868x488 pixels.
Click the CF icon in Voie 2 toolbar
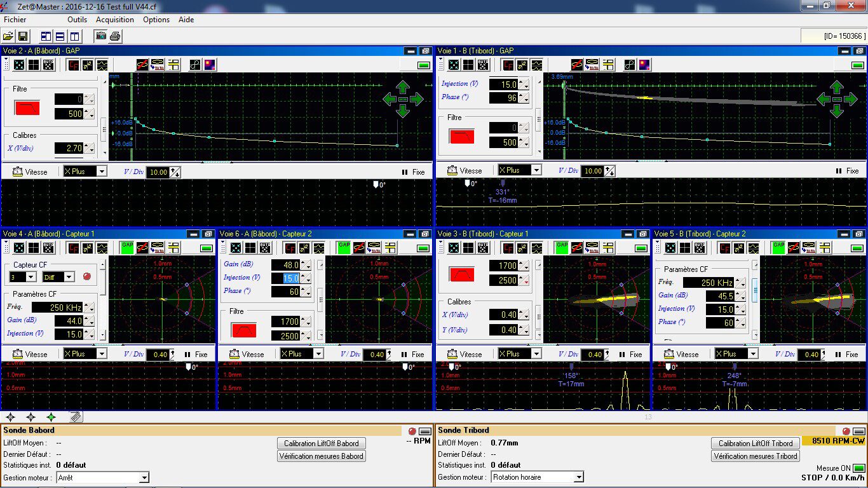coord(74,65)
